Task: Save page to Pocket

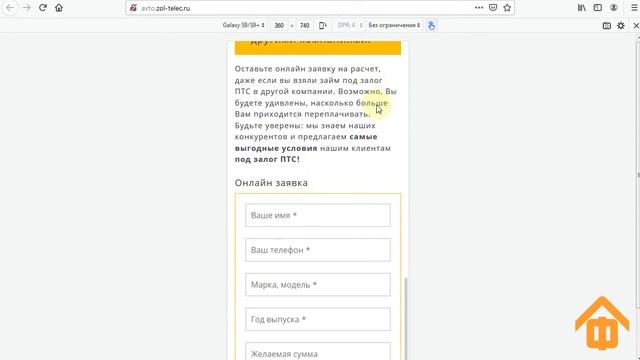Action: pos(493,8)
